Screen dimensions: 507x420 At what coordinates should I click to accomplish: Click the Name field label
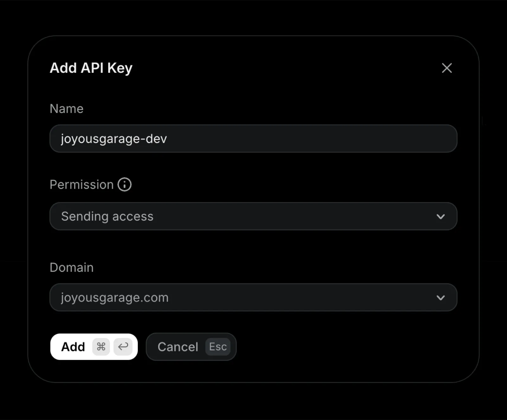click(67, 109)
